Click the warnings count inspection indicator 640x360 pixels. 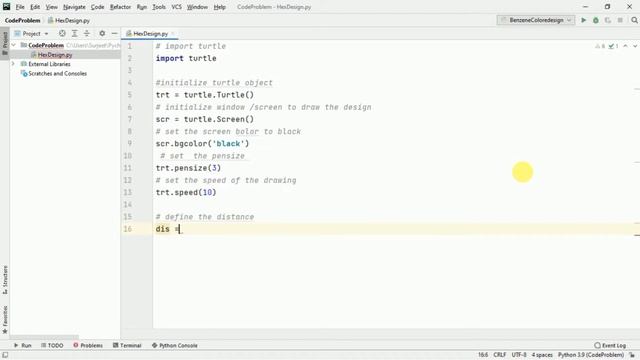pos(600,46)
